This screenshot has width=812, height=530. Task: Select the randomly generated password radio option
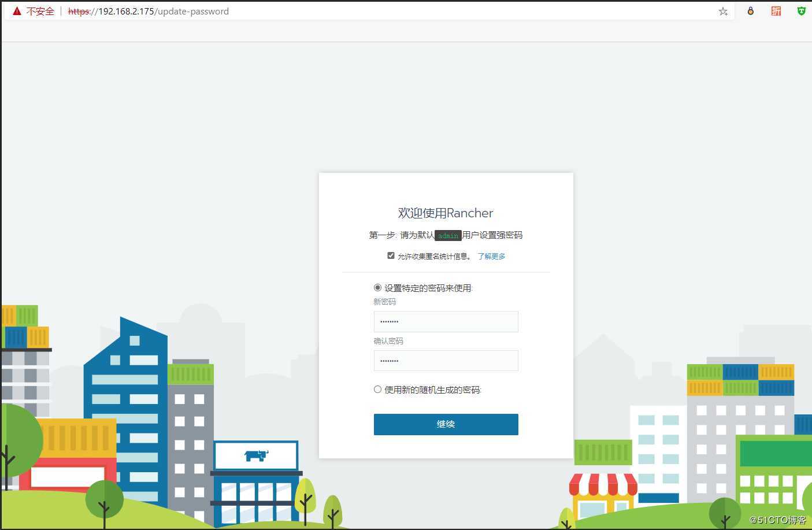[377, 390]
